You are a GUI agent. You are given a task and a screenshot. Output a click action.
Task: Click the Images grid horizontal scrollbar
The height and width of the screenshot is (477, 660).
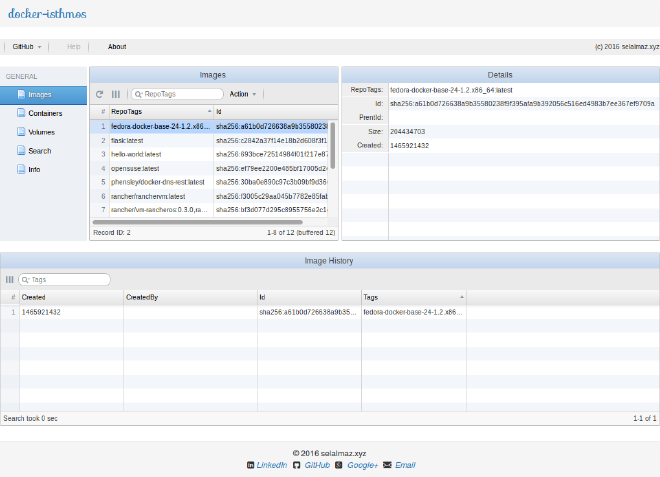coord(197,222)
